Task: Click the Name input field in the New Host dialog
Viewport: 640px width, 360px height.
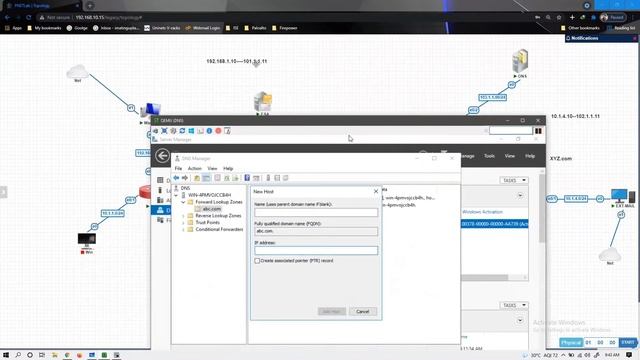Action: click(316, 212)
